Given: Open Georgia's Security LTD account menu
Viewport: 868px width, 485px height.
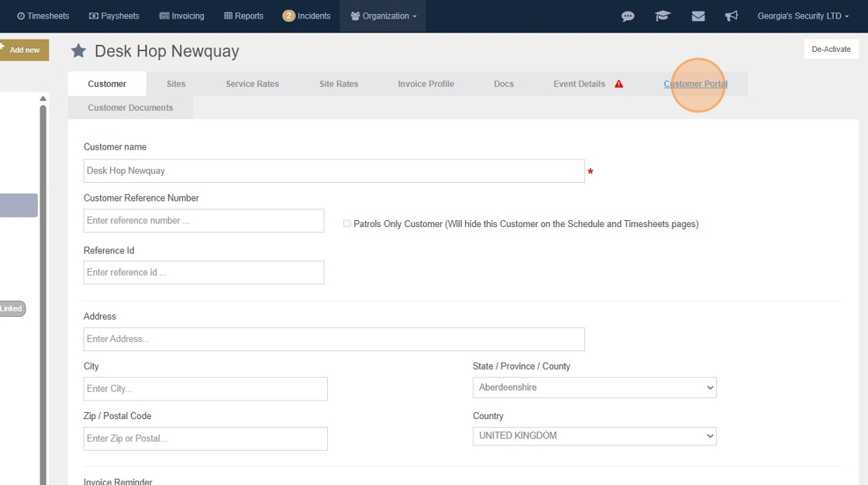Looking at the screenshot, I should point(803,16).
